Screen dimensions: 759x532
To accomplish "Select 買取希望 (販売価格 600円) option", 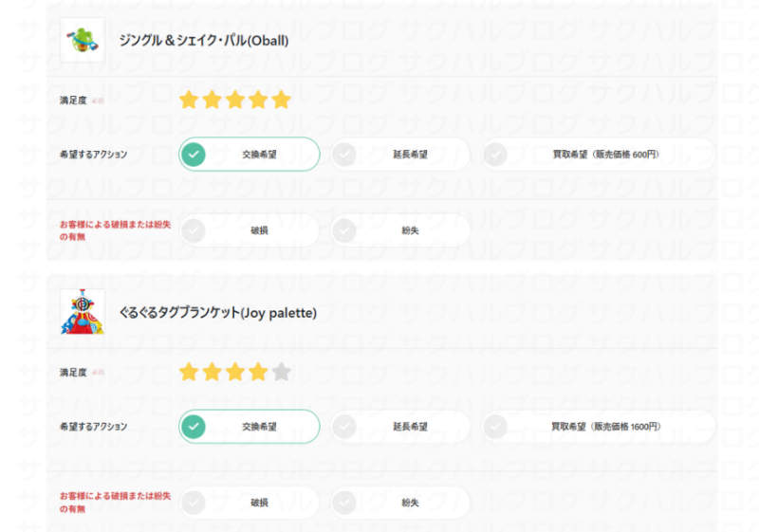I will [x=598, y=154].
